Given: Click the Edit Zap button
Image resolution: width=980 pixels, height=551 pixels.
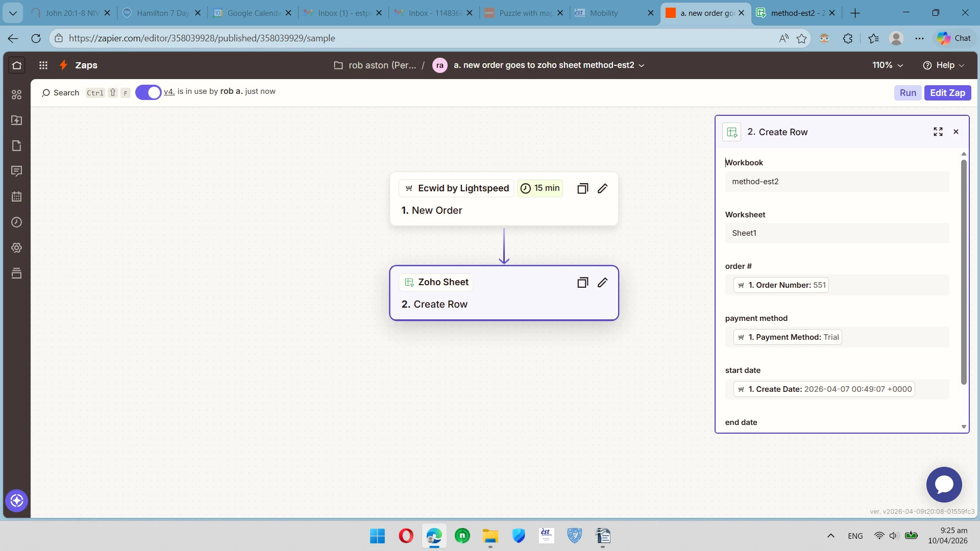Looking at the screenshot, I should point(947,93).
